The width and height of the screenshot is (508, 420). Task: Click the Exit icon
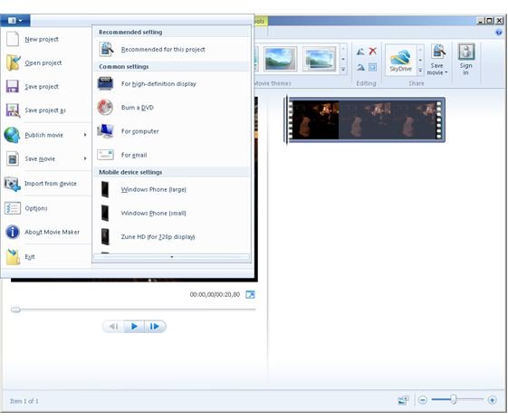pyautogui.click(x=13, y=257)
